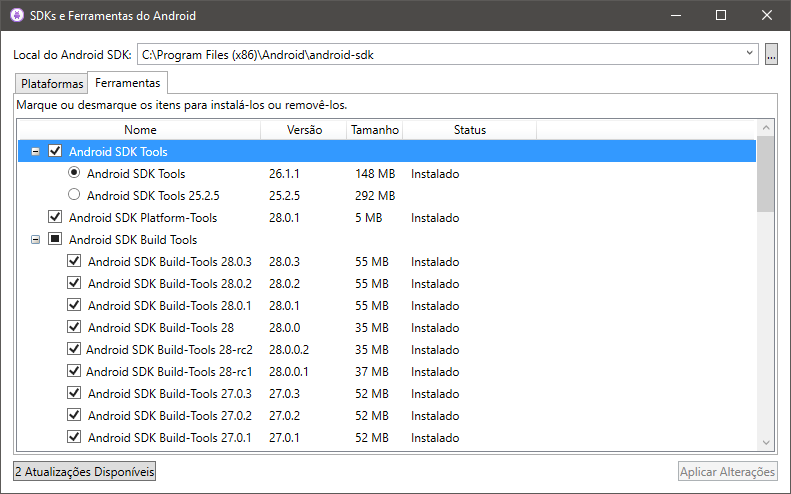Close the SDKs e Ferramentas window
The width and height of the screenshot is (791, 494).
(x=767, y=15)
